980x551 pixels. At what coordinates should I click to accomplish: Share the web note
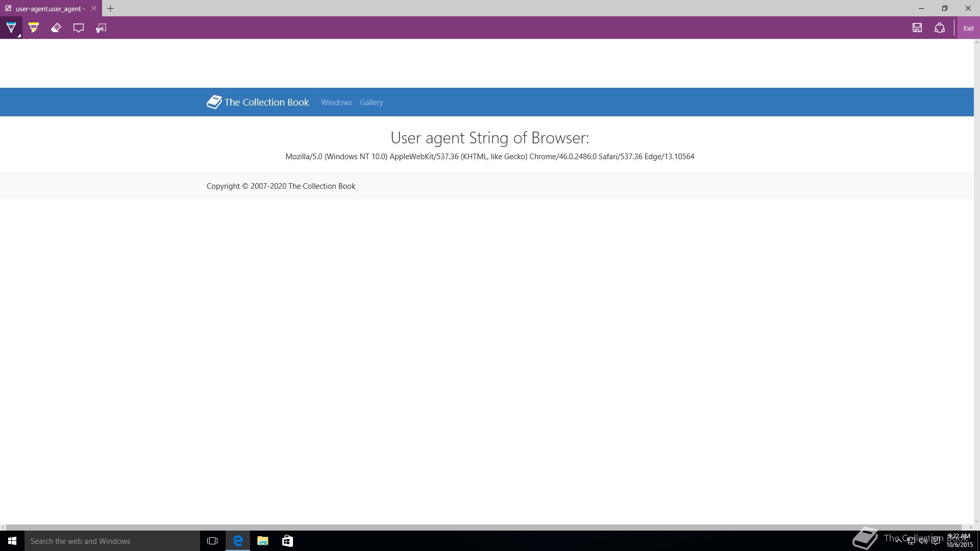point(940,28)
